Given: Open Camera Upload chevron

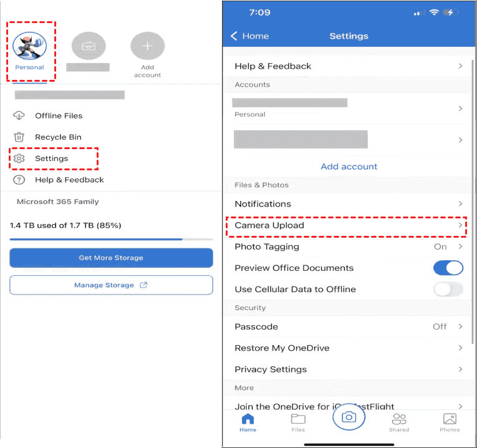Looking at the screenshot, I should (460, 225).
